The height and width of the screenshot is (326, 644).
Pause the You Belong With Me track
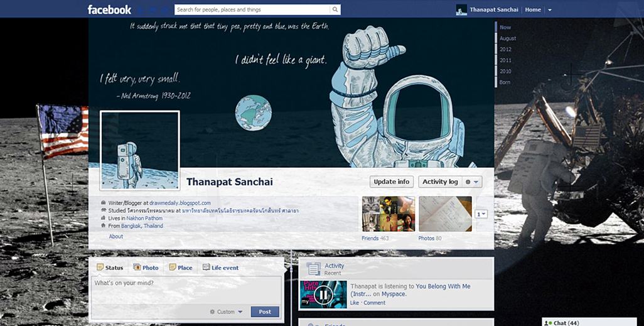coord(323,295)
